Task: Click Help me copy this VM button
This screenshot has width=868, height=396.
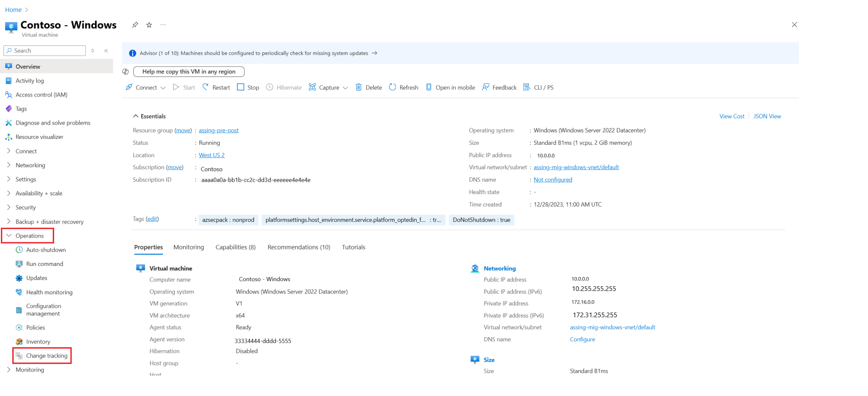Action: pos(189,72)
